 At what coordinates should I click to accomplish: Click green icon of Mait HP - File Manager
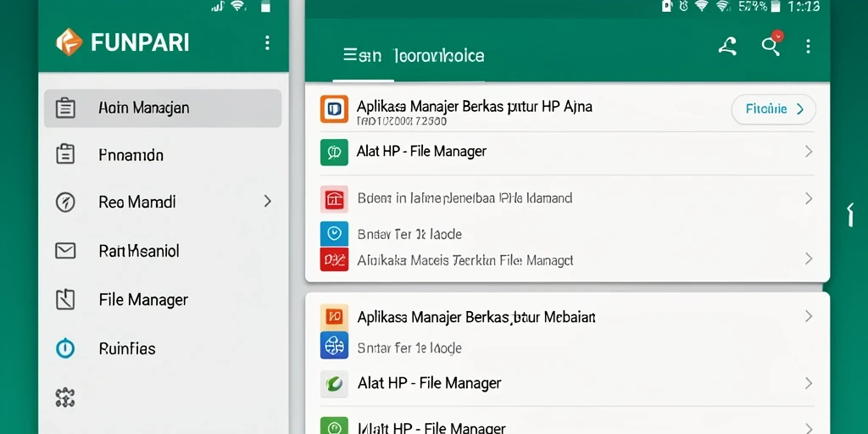coord(334,426)
